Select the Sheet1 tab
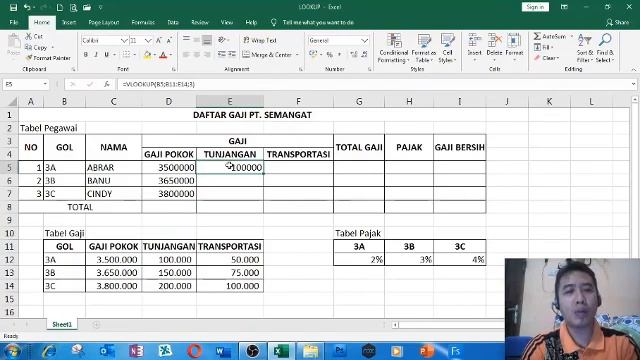640x360 pixels. point(62,324)
